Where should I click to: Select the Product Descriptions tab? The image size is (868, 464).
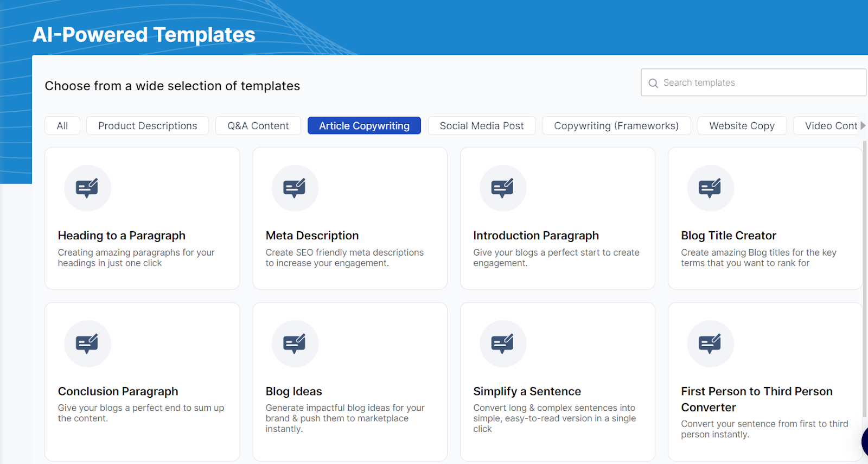pyautogui.click(x=148, y=126)
